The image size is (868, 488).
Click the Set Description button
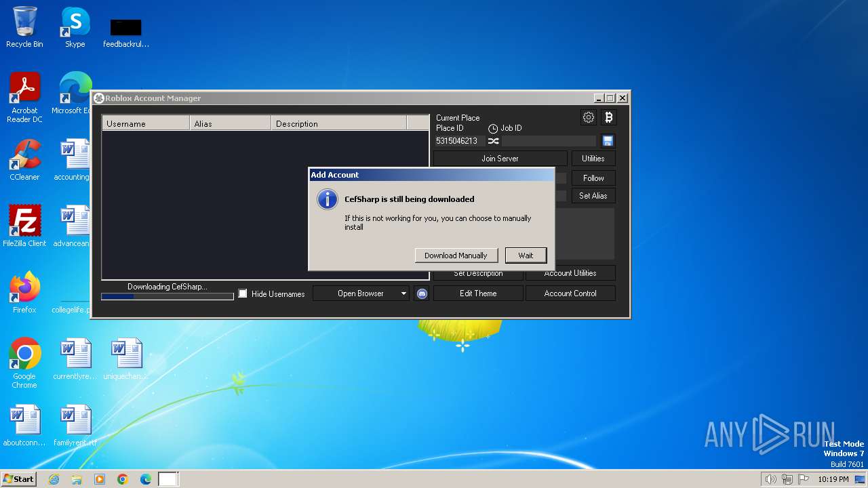pyautogui.click(x=478, y=274)
